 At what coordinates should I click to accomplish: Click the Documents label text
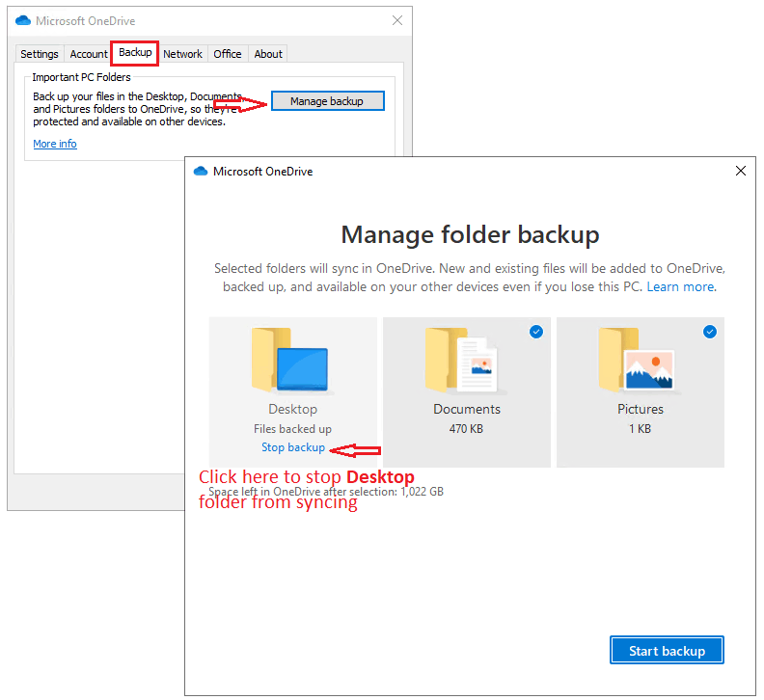tap(467, 409)
